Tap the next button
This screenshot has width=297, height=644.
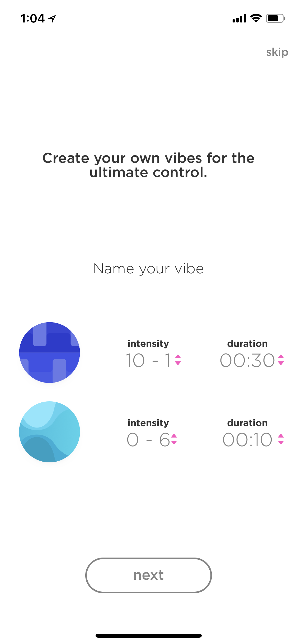click(x=149, y=575)
